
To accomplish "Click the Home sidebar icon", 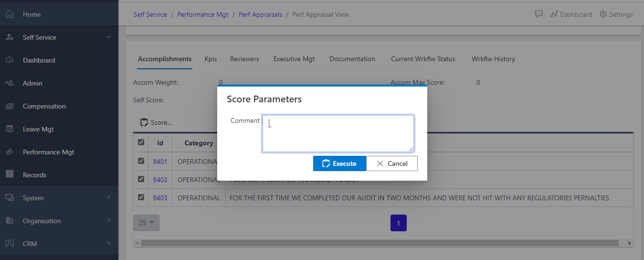I will point(10,14).
